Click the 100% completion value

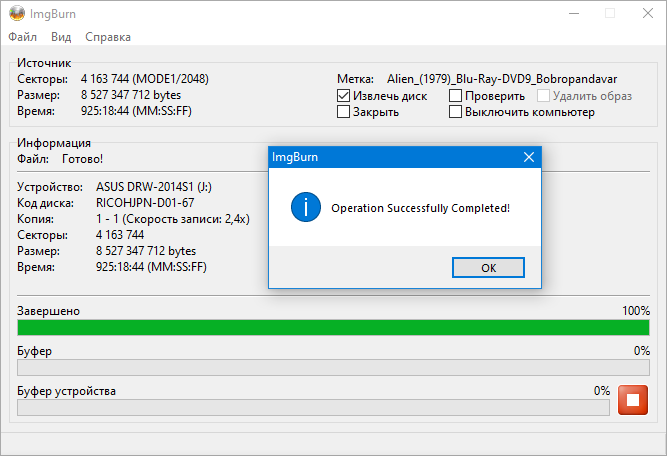636,311
